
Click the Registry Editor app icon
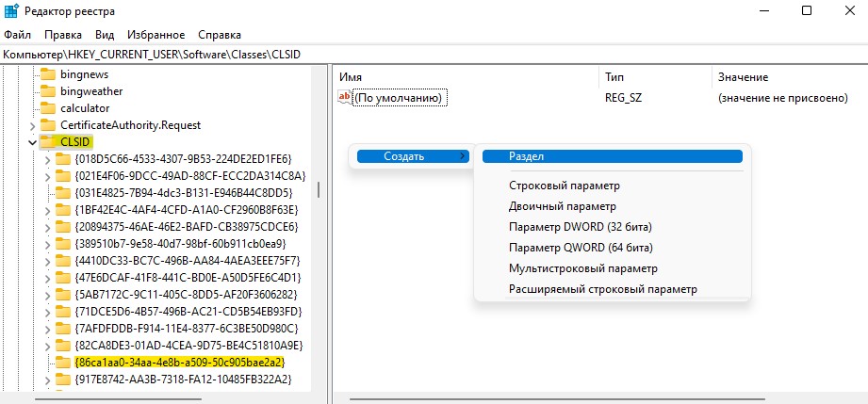click(x=11, y=11)
